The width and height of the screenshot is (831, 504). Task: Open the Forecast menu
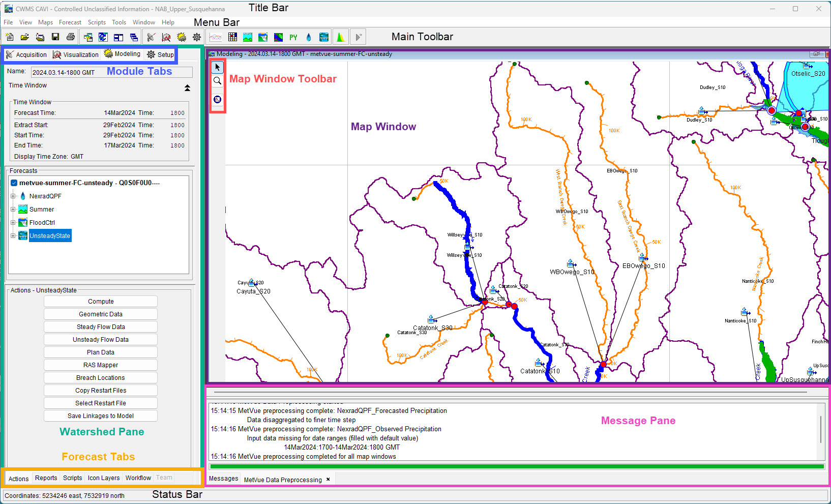coord(70,22)
